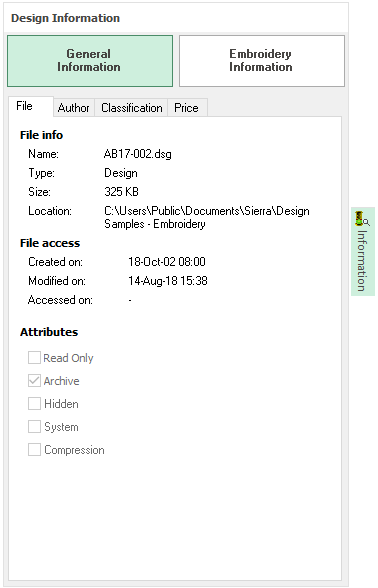The image size is (378, 588).
Task: Open the Classification tab
Action: [x=131, y=108]
